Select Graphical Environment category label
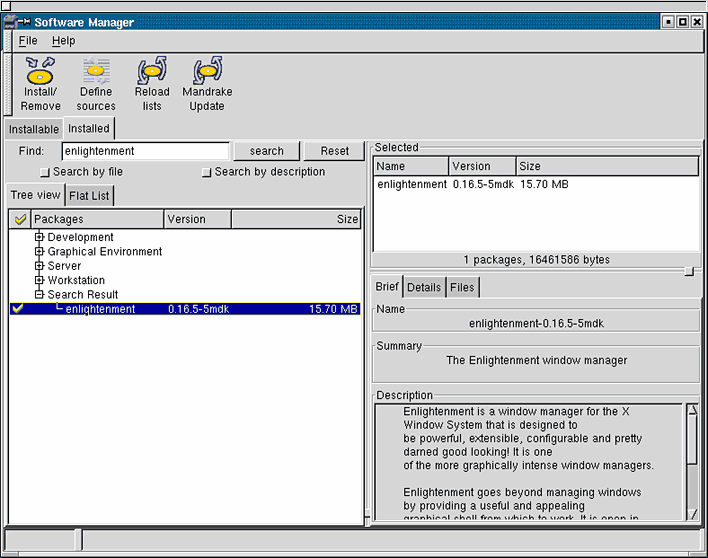 tap(105, 251)
